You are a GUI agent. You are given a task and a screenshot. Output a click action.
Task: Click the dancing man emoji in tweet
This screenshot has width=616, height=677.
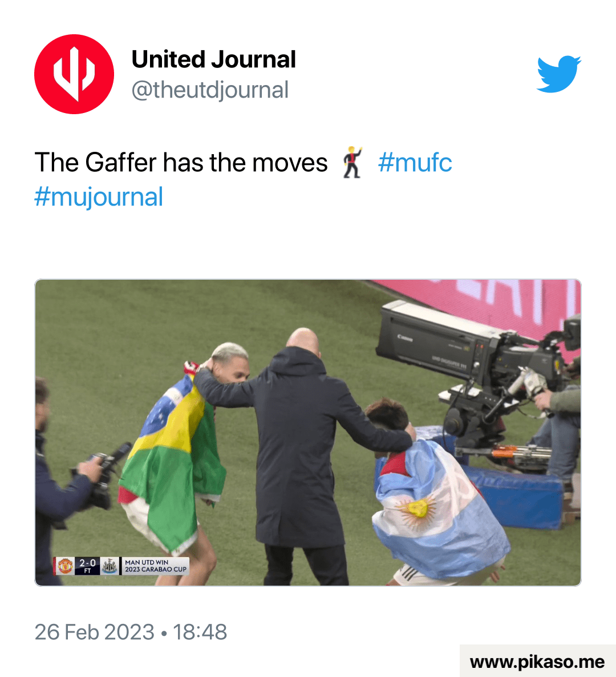pyautogui.click(x=352, y=162)
